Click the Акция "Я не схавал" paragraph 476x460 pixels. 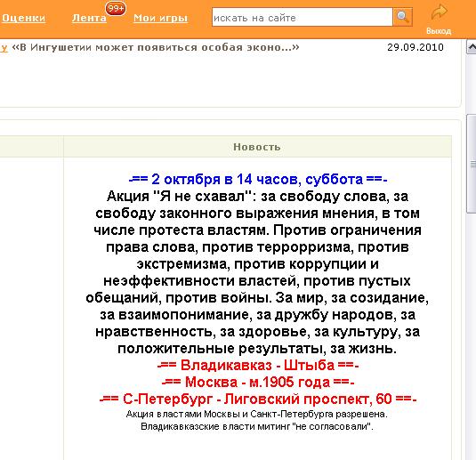point(257,272)
